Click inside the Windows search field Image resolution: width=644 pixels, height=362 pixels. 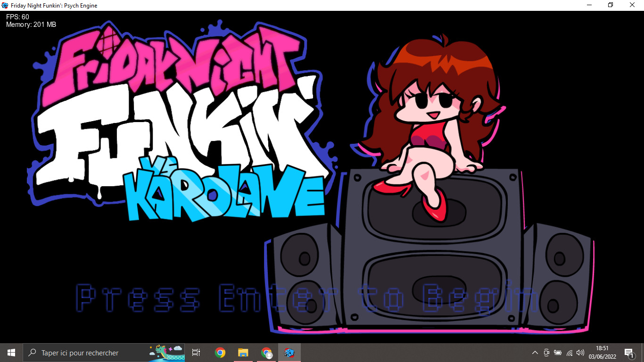[x=94, y=352]
